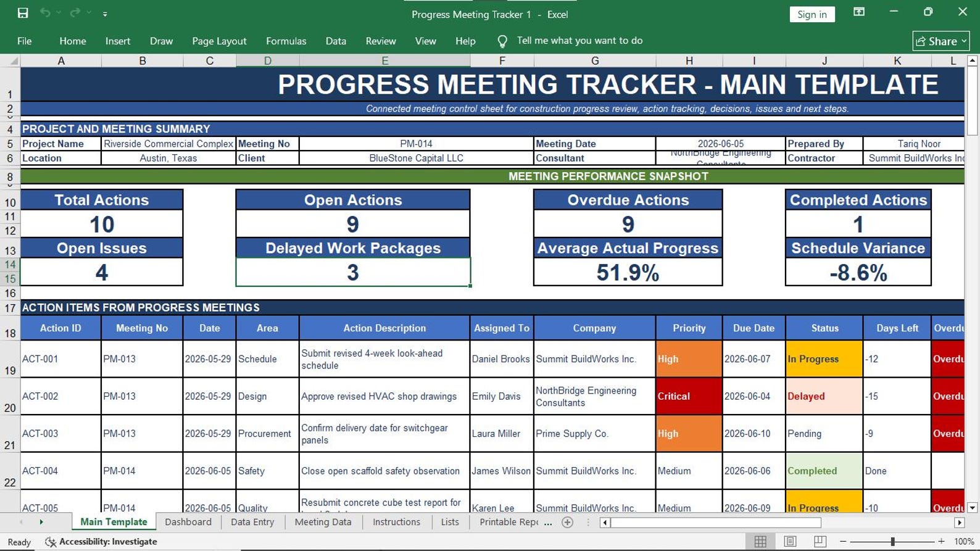Switch to the Meeting Data sheet tab
This screenshot has height=551, width=980.
coord(323,522)
